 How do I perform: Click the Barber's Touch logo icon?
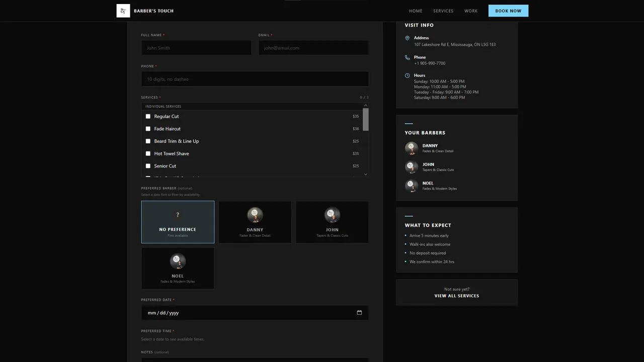pyautogui.click(x=123, y=11)
